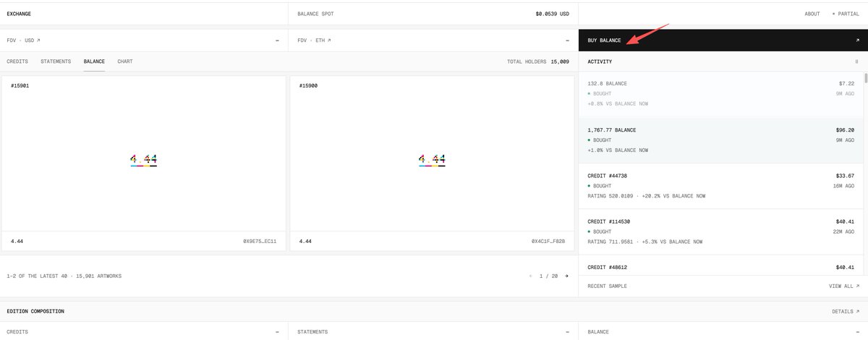Pause the Activity feed
The height and width of the screenshot is (340, 868).
[x=856, y=61]
